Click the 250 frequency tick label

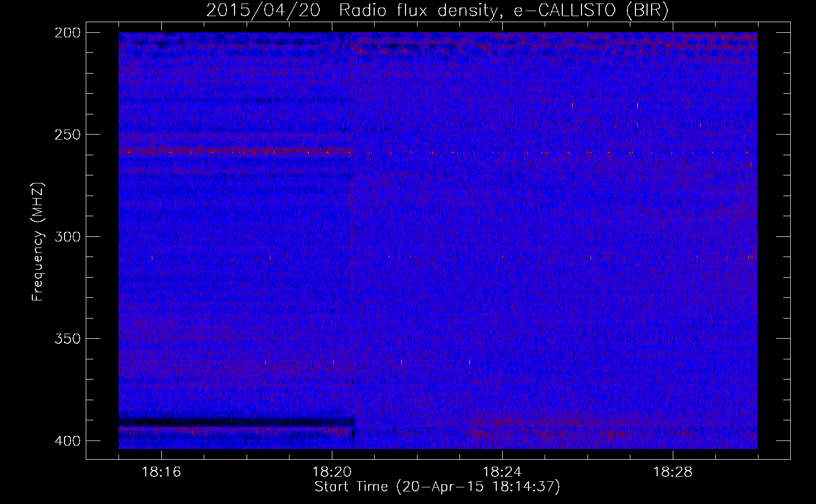tap(67, 135)
